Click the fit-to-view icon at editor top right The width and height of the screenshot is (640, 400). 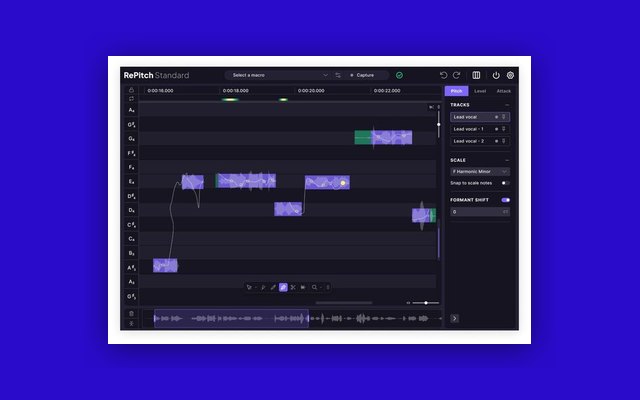coord(431,107)
